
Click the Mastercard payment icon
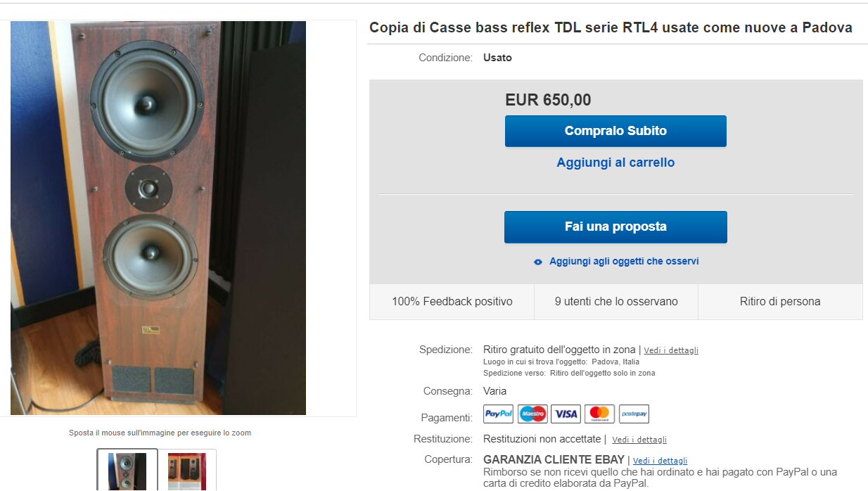pyautogui.click(x=599, y=414)
